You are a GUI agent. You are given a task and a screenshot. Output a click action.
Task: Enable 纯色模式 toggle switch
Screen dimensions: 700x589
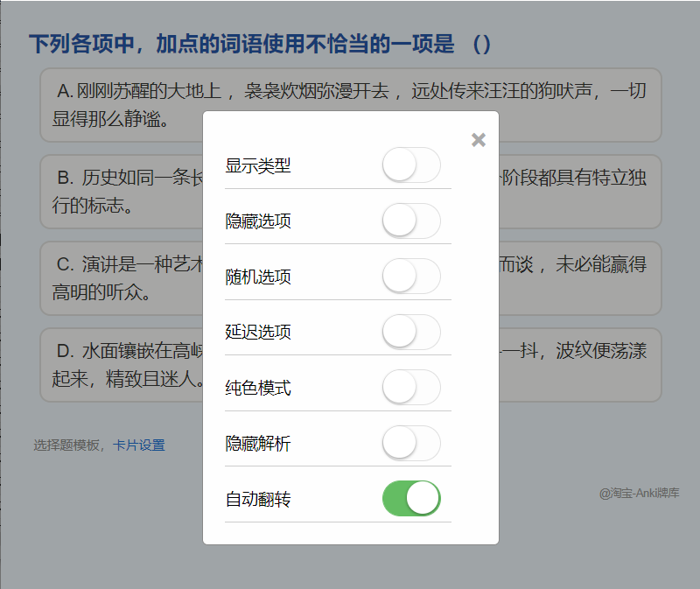click(411, 387)
